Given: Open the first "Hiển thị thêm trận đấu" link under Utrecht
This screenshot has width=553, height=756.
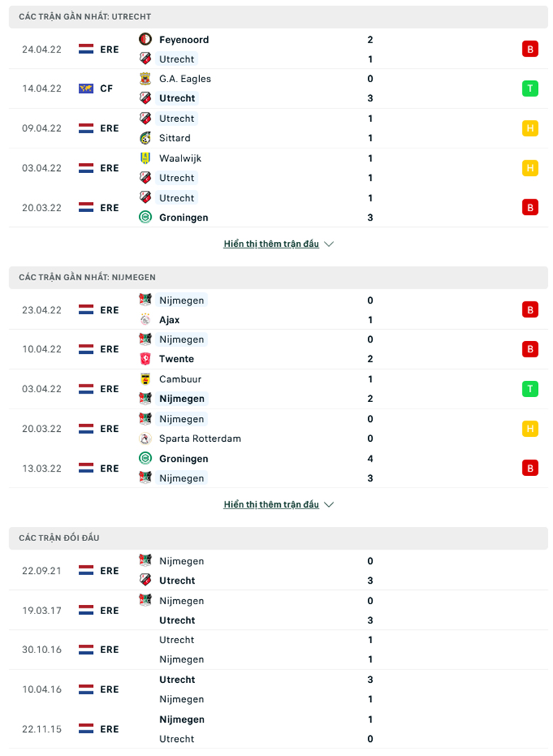Looking at the screenshot, I should (x=271, y=244).
